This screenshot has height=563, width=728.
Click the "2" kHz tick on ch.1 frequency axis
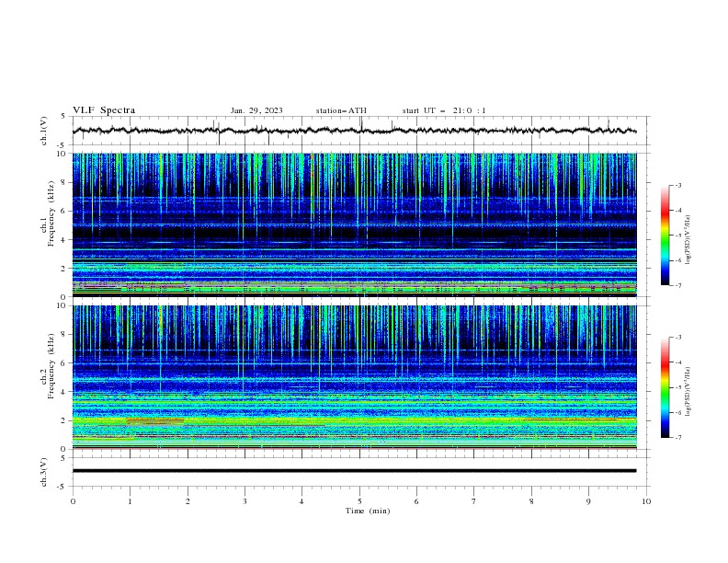[63, 268]
